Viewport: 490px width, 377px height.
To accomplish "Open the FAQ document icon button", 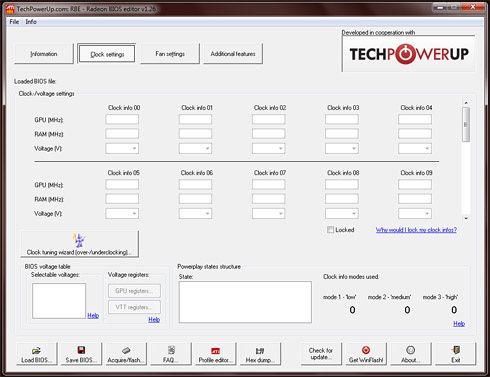I will 171,354.
